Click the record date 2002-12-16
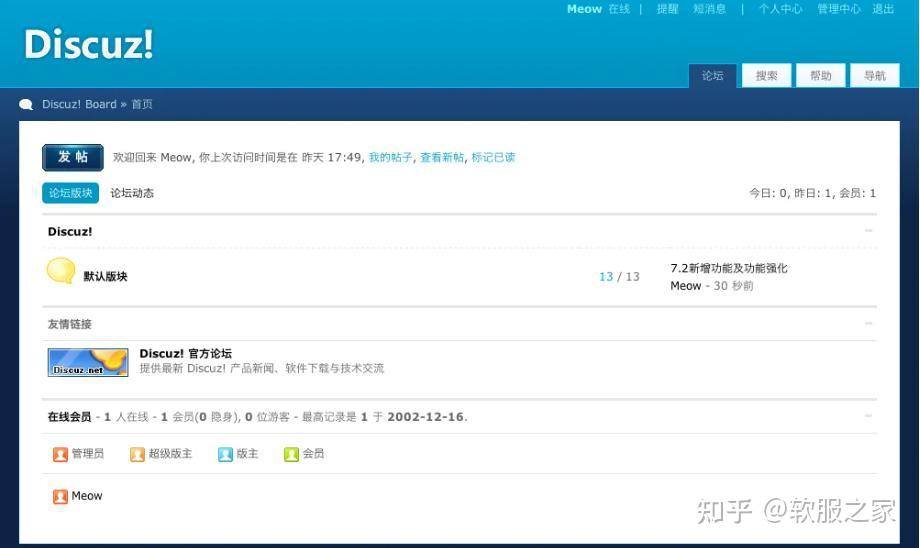 click(x=425, y=417)
